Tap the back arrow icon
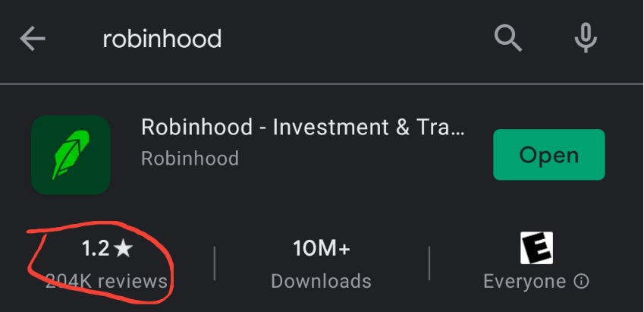Viewport: 644px width, 312px height. click(x=33, y=39)
